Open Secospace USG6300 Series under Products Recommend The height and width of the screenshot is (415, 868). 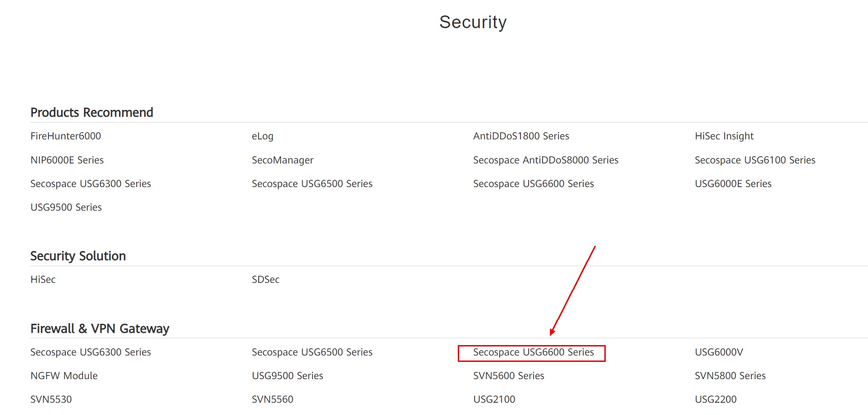tap(90, 183)
